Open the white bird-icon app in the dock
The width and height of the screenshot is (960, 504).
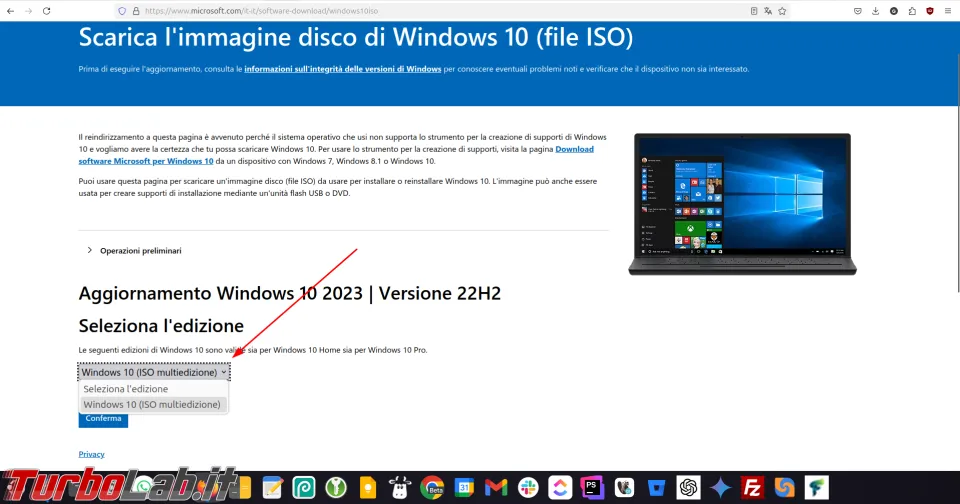[624, 487]
